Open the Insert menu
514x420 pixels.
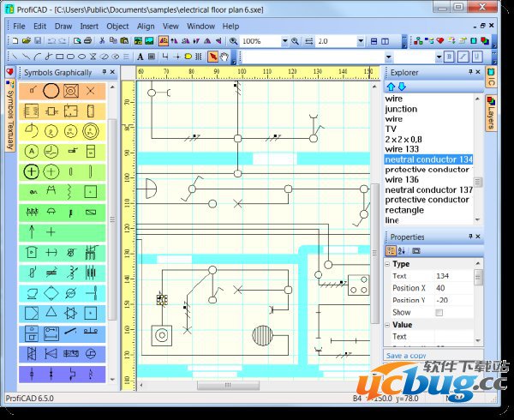(89, 26)
